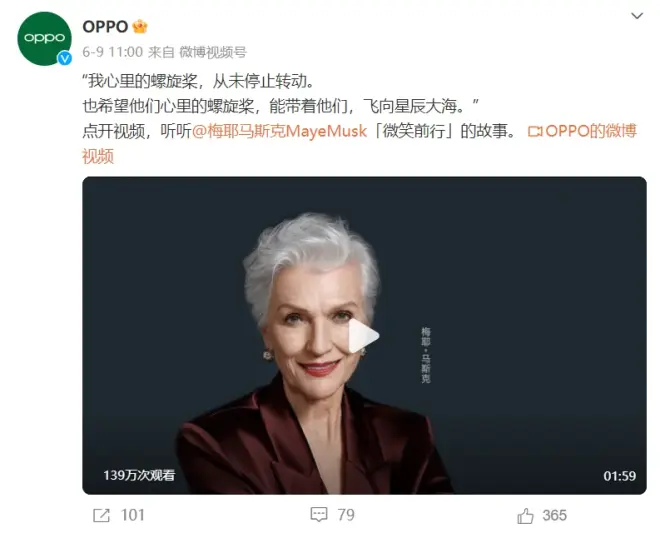The width and height of the screenshot is (660, 533).
Task: Like the post with thumbs-up icon
Action: pos(525,516)
